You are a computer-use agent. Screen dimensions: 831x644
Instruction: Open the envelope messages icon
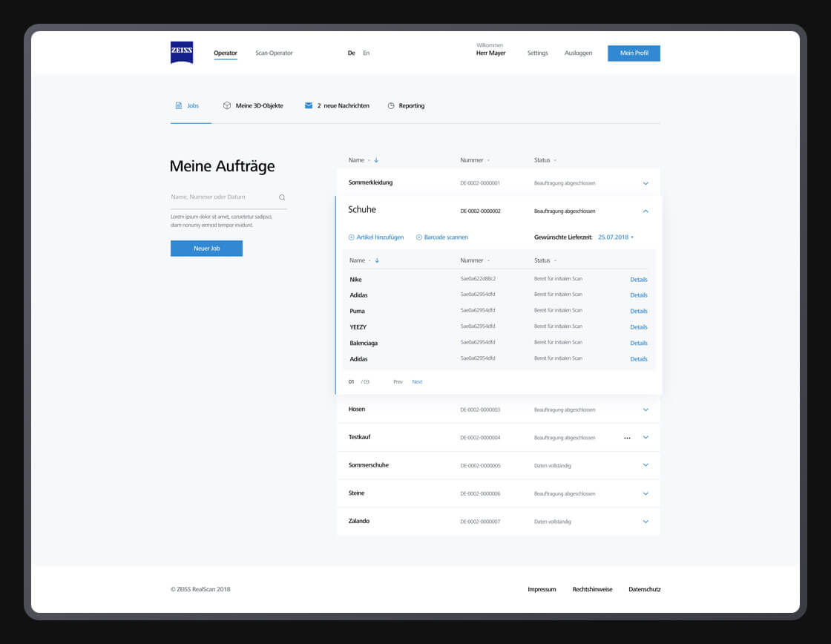(309, 106)
